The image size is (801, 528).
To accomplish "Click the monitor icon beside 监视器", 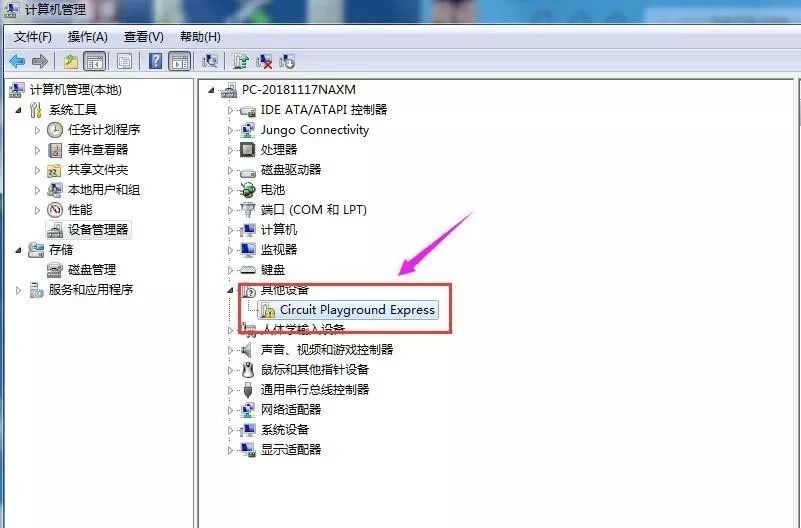I will pos(248,250).
